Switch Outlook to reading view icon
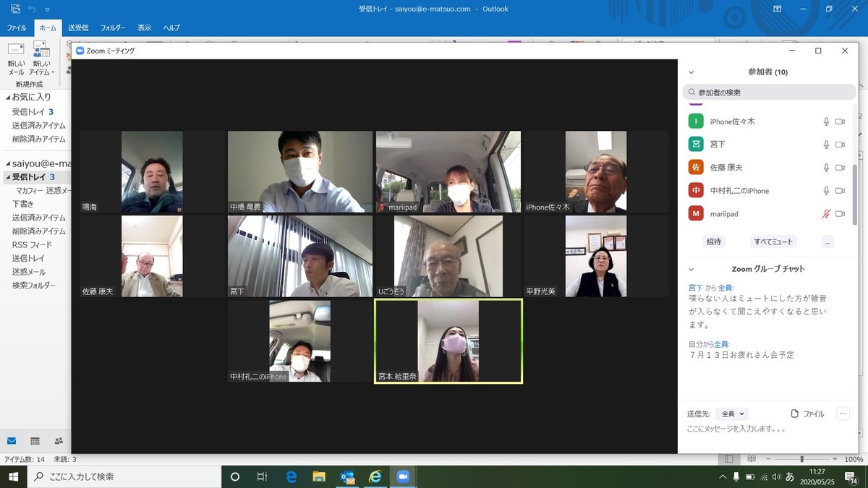The image size is (868, 488). tap(750, 459)
